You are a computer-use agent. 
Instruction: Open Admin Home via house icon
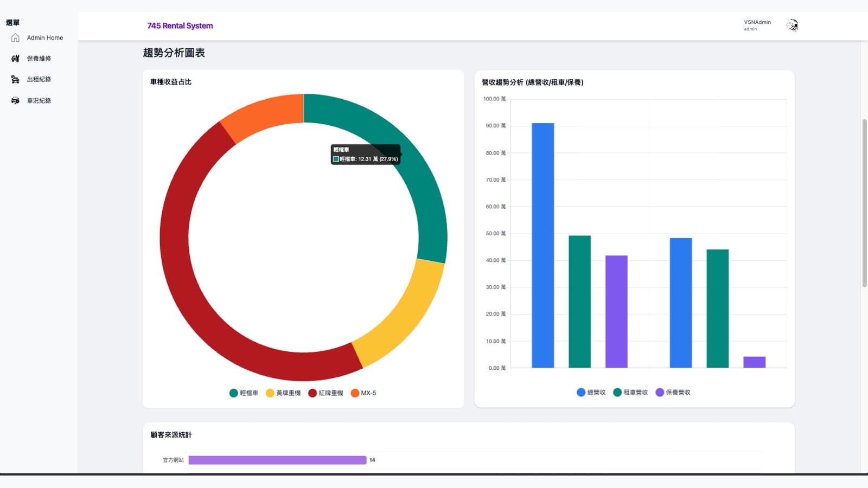click(x=15, y=38)
